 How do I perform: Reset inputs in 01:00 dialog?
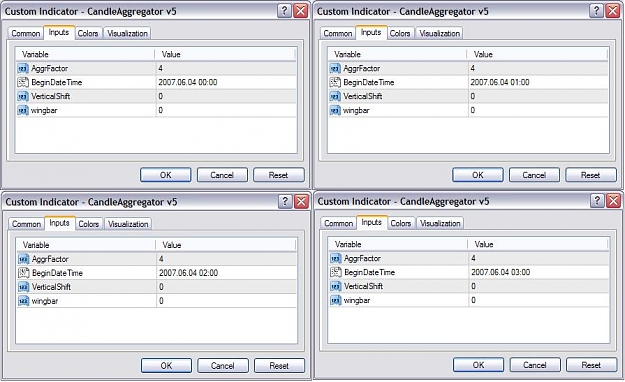pyautogui.click(x=591, y=175)
